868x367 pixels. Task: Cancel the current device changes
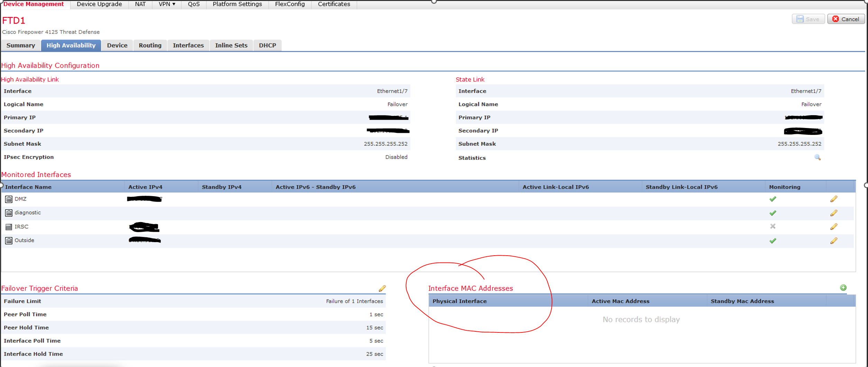[846, 19]
